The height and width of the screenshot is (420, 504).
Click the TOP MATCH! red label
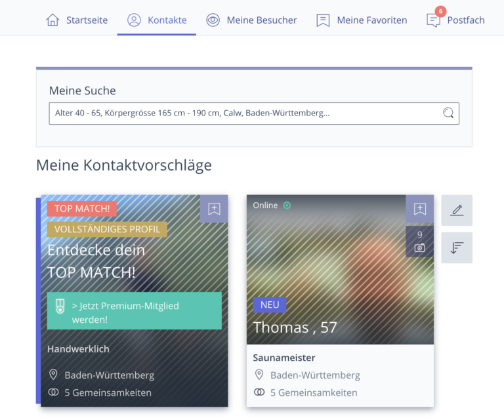82,209
